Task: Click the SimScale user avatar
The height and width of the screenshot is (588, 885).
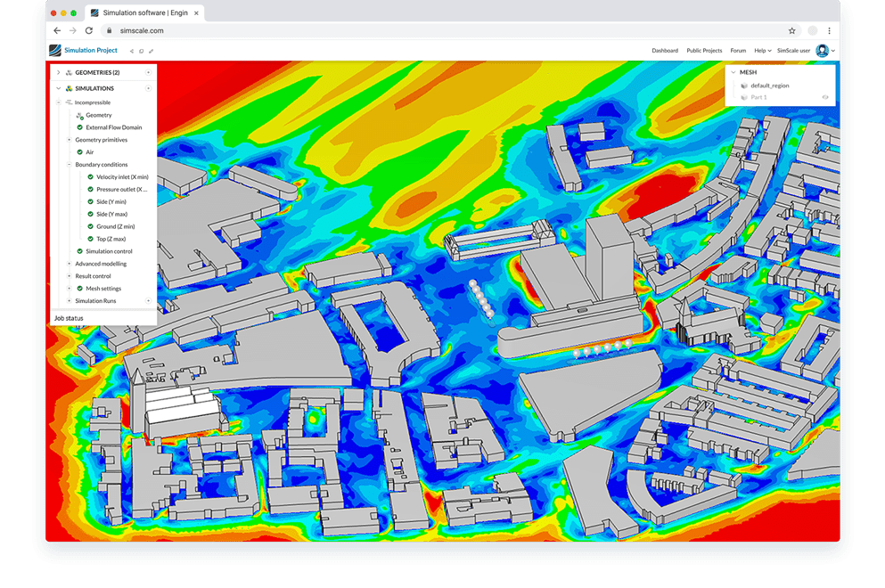Action: click(x=822, y=51)
